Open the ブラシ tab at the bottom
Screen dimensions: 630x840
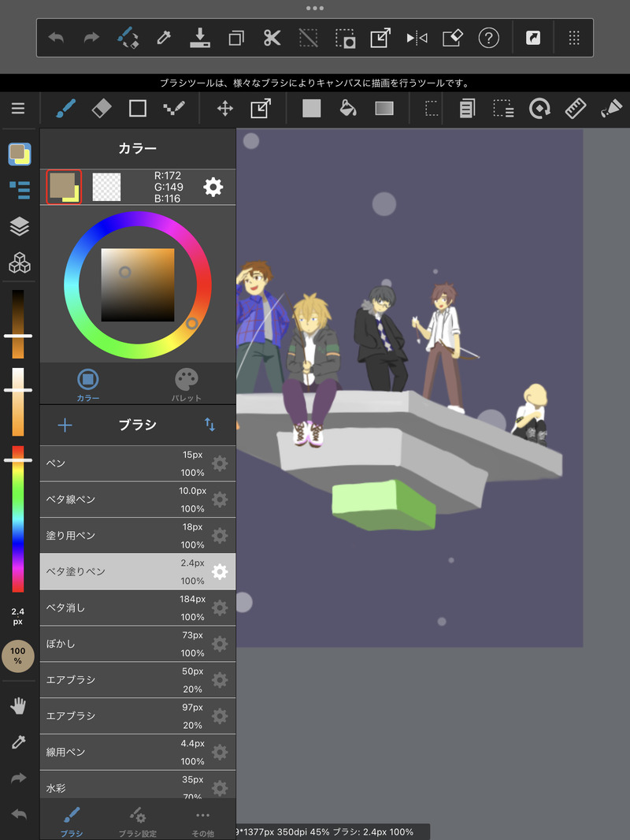point(72,823)
